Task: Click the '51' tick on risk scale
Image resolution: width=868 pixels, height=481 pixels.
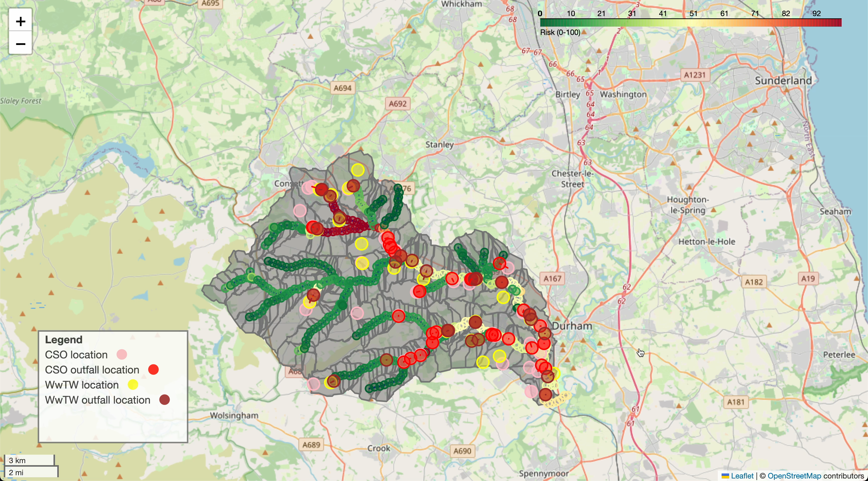Action: point(693,14)
